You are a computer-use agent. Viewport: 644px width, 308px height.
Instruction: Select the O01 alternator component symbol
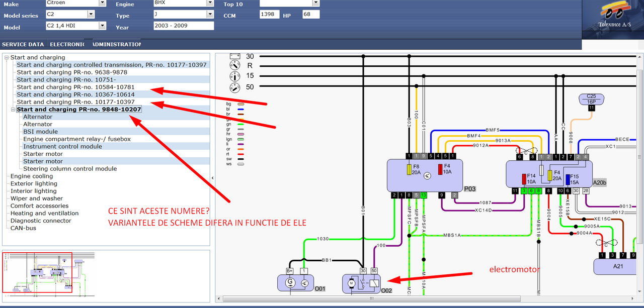click(296, 283)
